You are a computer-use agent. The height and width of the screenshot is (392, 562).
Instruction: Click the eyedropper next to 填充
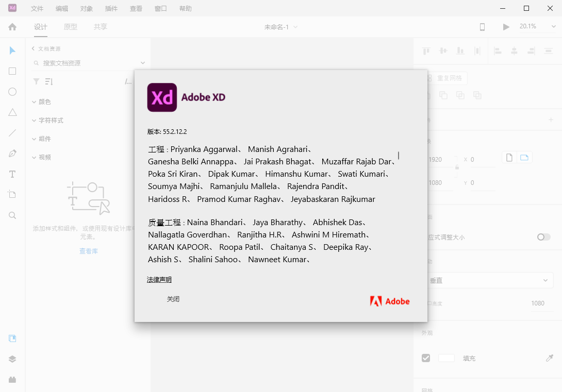coord(550,358)
